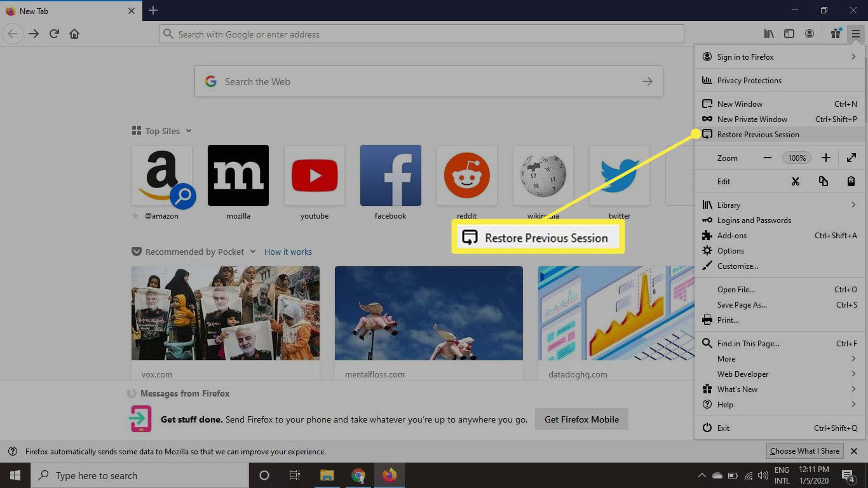Screen dimensions: 868x488
Task: Select New Window from the menu
Action: 780,104
